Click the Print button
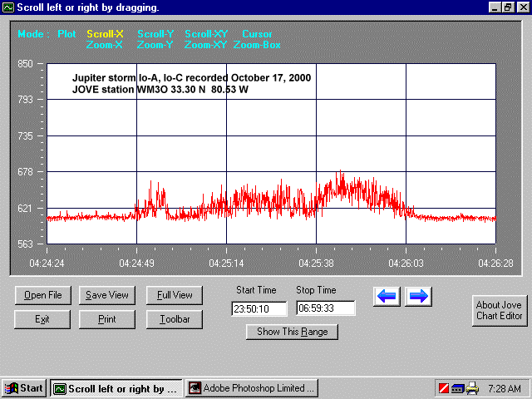532x399 pixels. click(x=107, y=318)
